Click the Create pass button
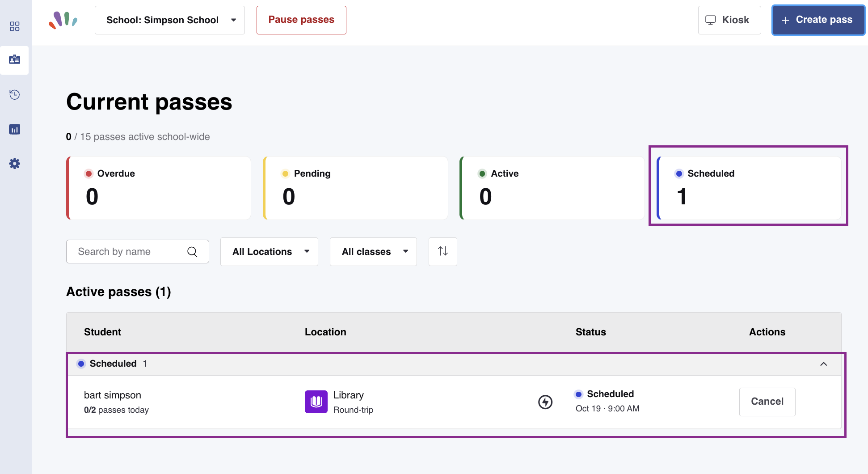The width and height of the screenshot is (868, 474). point(818,20)
